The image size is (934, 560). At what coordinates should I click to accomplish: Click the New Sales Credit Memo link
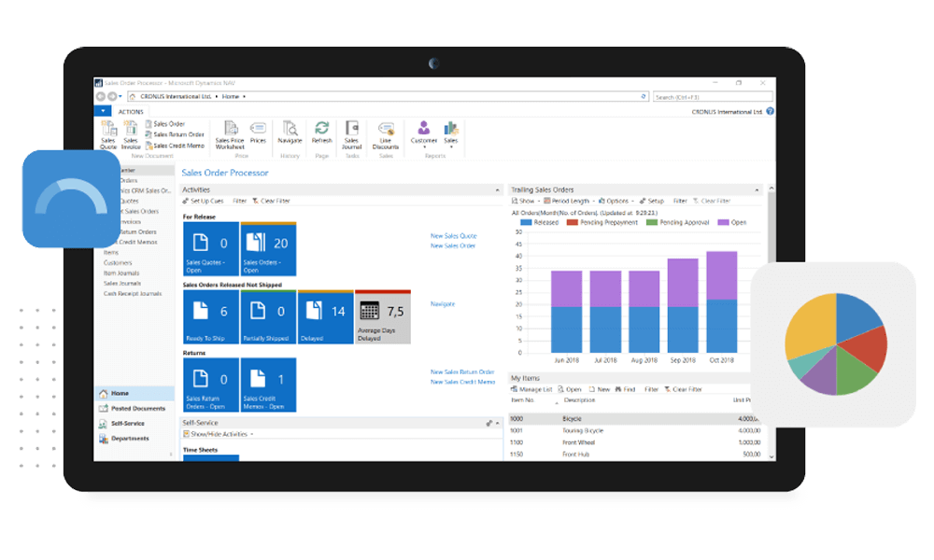(x=463, y=382)
